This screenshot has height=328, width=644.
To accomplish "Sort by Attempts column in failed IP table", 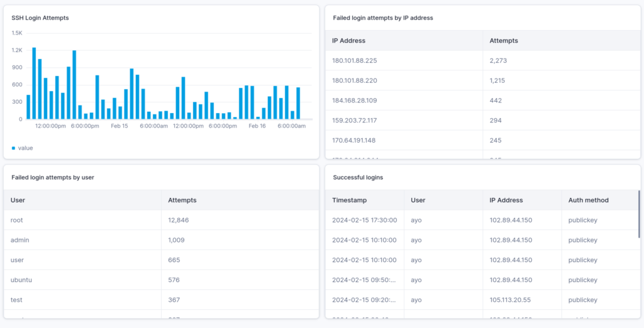I will click(x=503, y=41).
